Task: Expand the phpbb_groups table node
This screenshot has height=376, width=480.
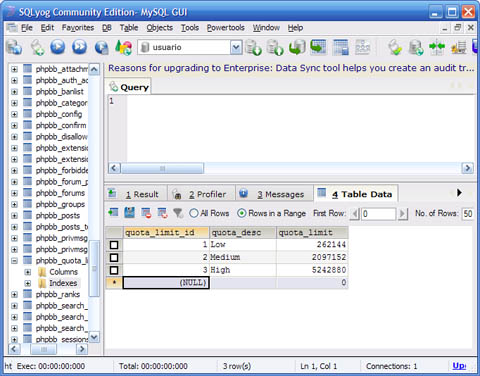Action: [14, 205]
